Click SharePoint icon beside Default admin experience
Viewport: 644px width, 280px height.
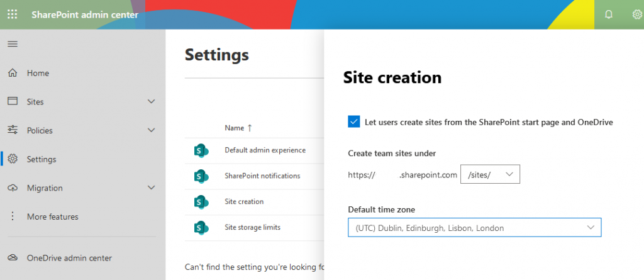click(x=201, y=150)
